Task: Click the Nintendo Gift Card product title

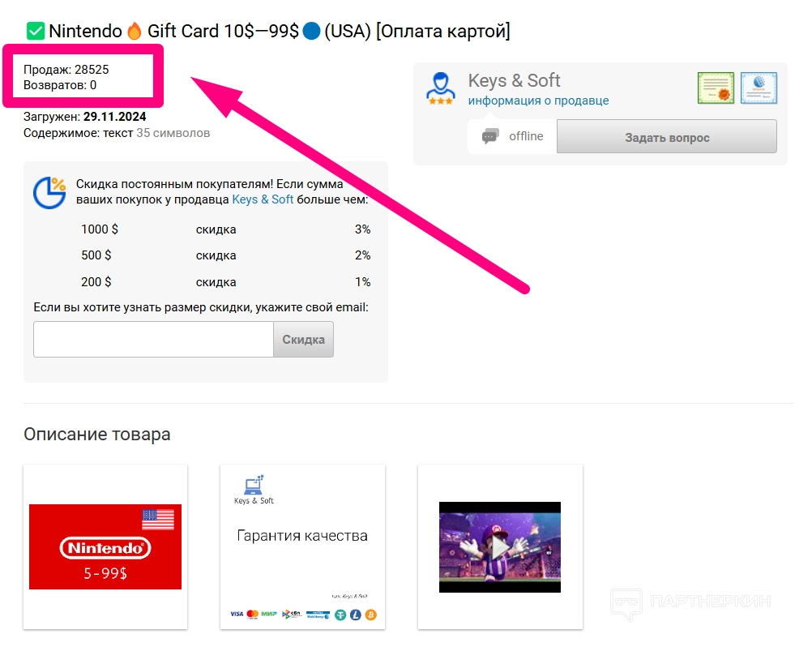Action: coord(268,31)
